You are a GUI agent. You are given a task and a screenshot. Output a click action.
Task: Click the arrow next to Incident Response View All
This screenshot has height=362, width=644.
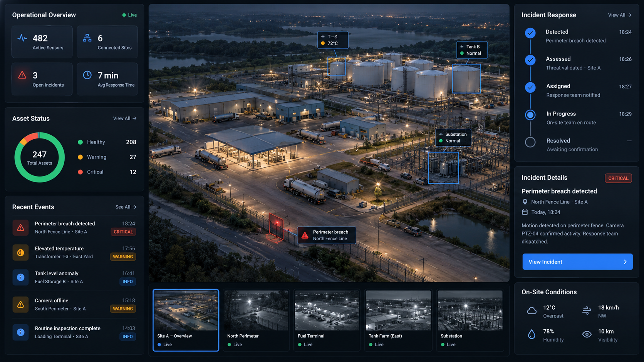point(629,15)
